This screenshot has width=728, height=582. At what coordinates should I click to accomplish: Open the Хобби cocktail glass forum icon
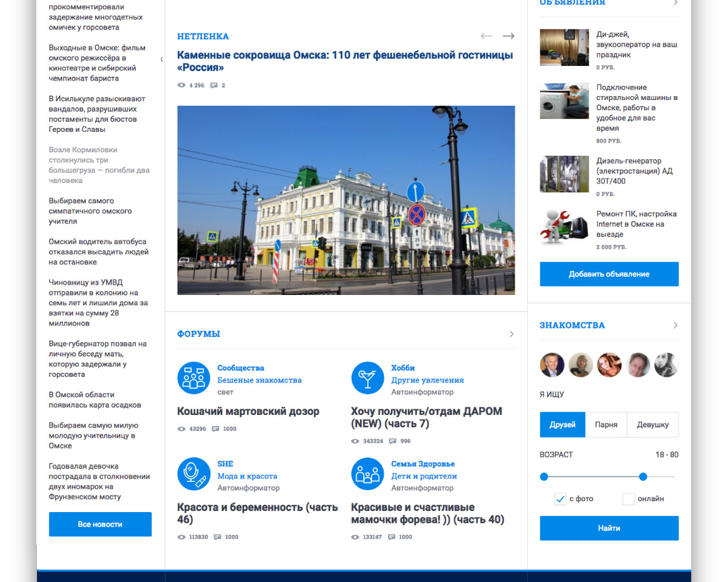pyautogui.click(x=368, y=378)
